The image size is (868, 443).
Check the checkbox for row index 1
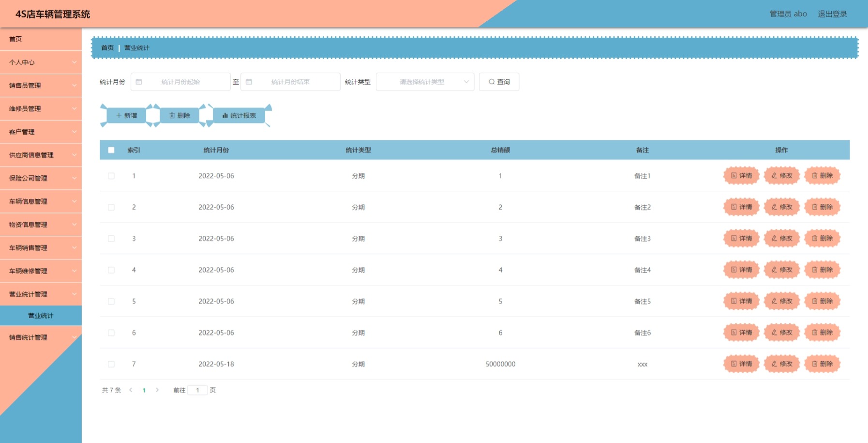[111, 176]
